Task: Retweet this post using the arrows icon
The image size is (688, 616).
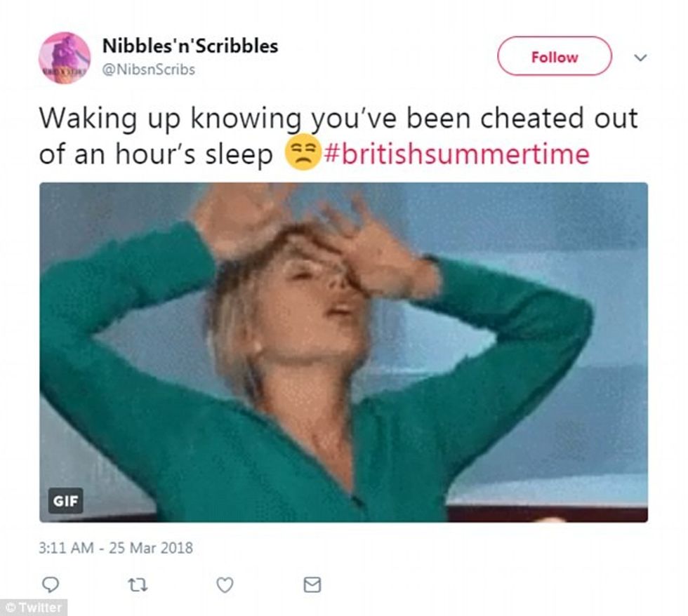Action: (138, 585)
